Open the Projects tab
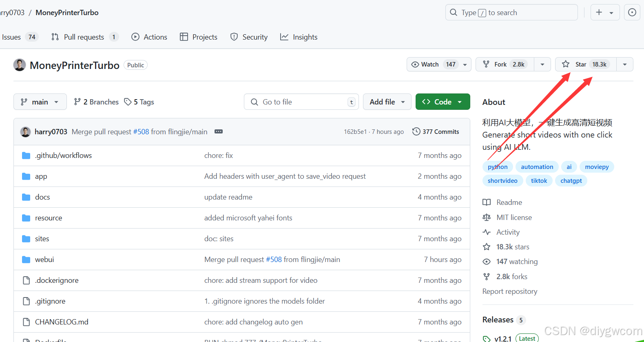The image size is (644, 342). (x=199, y=37)
